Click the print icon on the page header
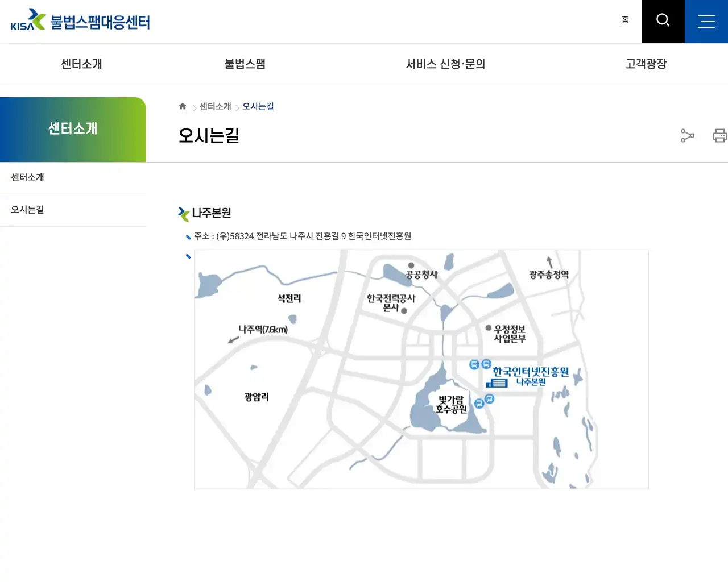 click(x=719, y=136)
